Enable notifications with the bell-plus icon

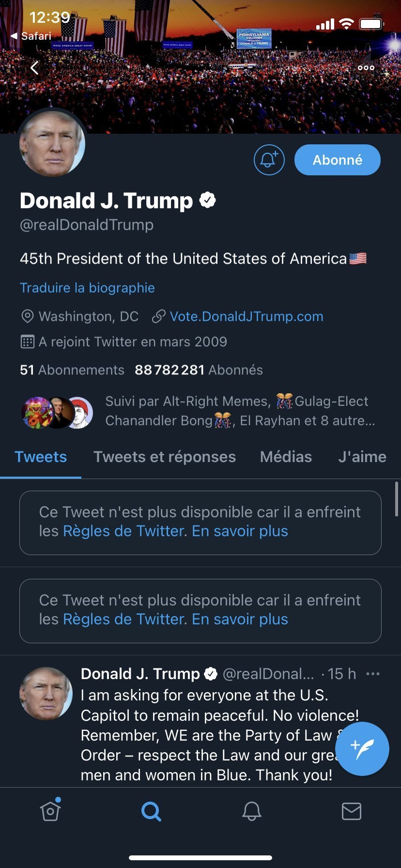click(269, 160)
